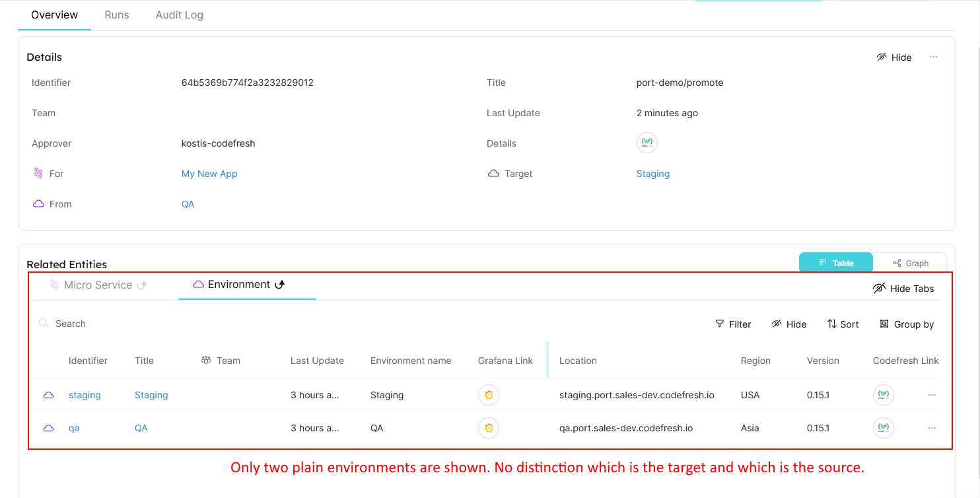Click Codefresh link icon in staging row
This screenshot has width=980, height=498.
click(884, 395)
